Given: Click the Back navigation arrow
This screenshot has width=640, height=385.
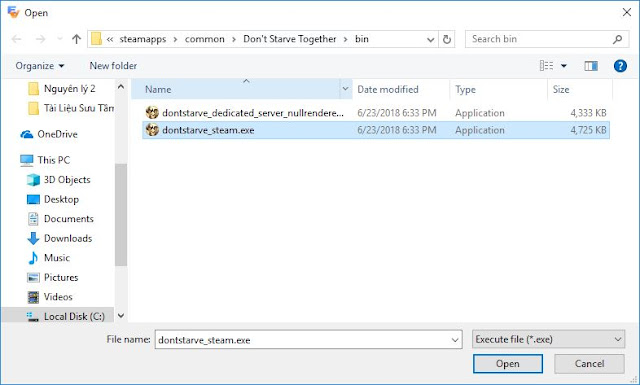Looking at the screenshot, I should pos(17,39).
